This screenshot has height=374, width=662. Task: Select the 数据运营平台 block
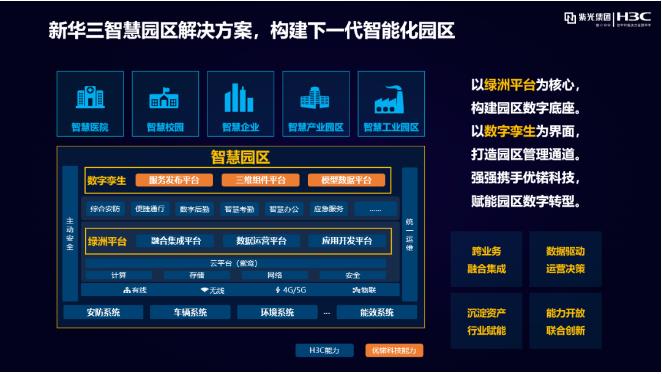pos(261,241)
